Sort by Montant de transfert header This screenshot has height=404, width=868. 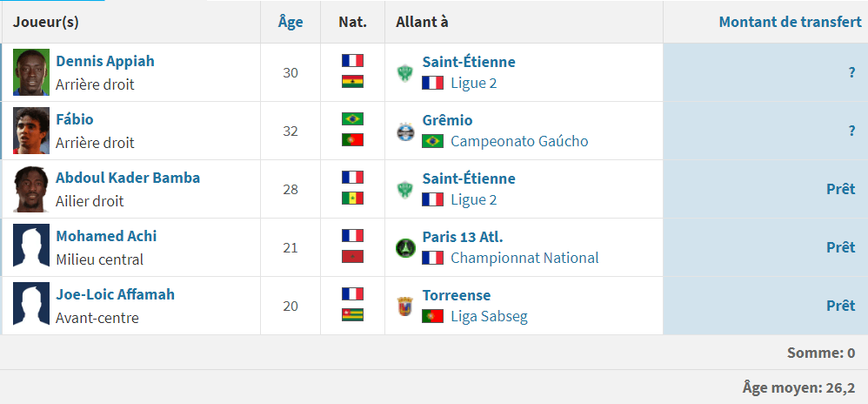point(790,22)
